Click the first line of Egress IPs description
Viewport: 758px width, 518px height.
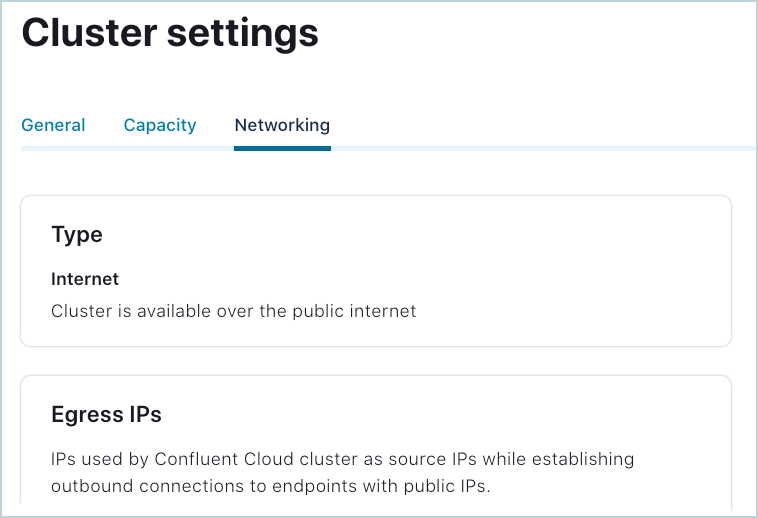tap(342, 459)
